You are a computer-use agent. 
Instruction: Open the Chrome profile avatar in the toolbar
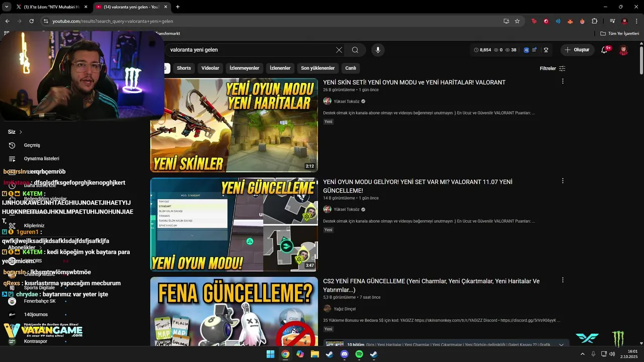click(624, 21)
